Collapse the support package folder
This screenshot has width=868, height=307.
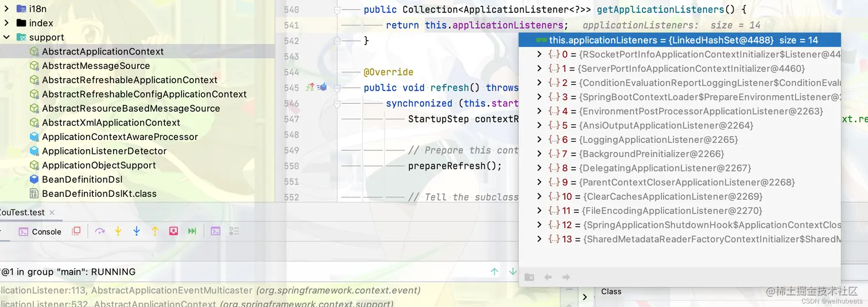pyautogui.click(x=6, y=37)
